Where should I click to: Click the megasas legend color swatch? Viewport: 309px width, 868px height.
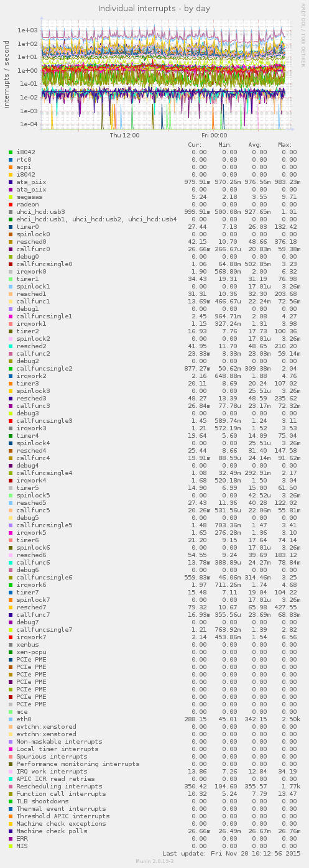pyautogui.click(x=11, y=197)
